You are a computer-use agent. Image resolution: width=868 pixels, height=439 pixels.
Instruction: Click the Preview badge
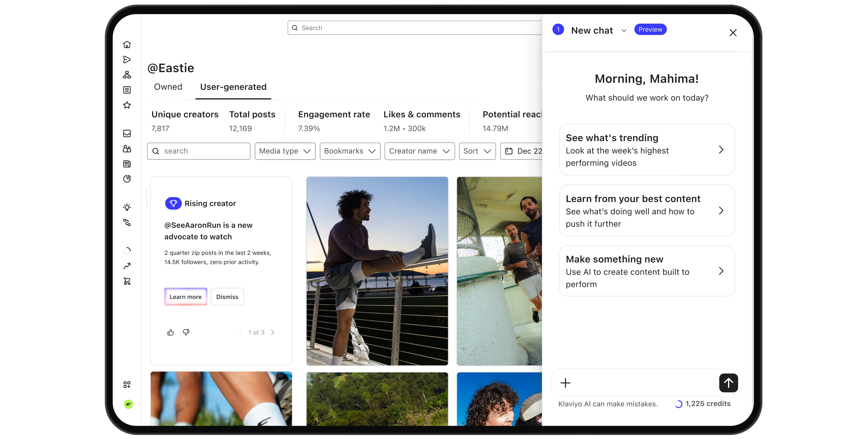point(650,29)
